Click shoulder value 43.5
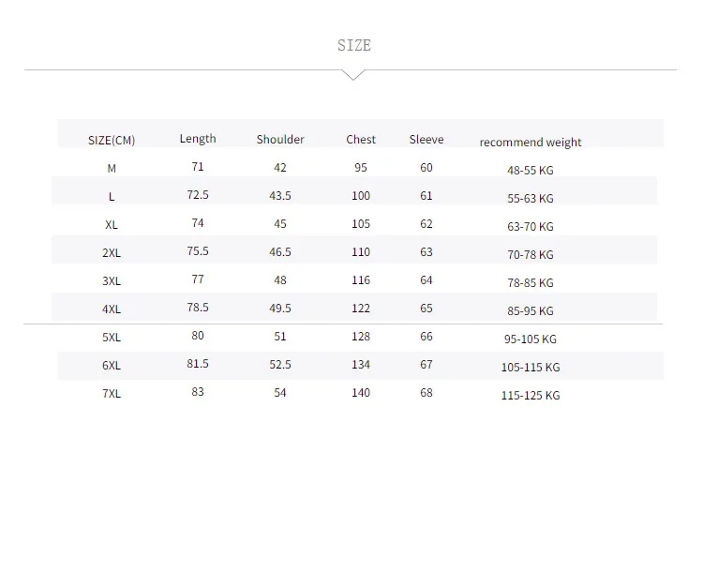The height and width of the screenshot is (588, 703). pyautogui.click(x=280, y=196)
